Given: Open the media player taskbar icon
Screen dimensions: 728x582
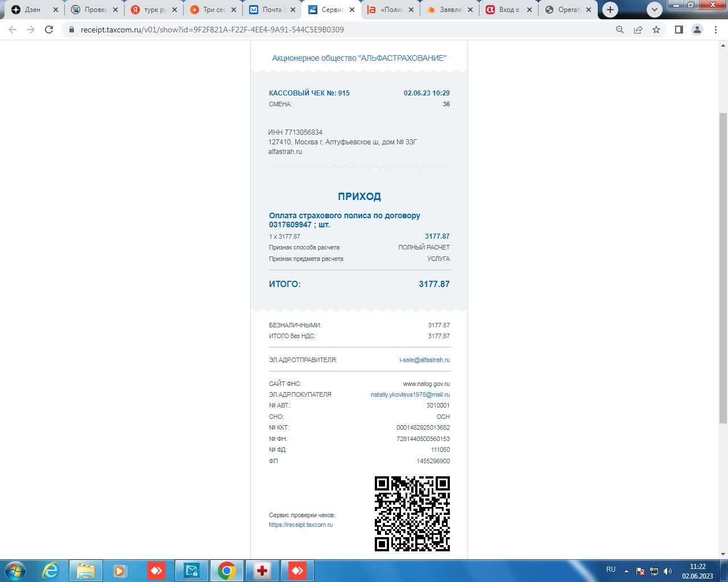Looking at the screenshot, I should click(x=120, y=571).
